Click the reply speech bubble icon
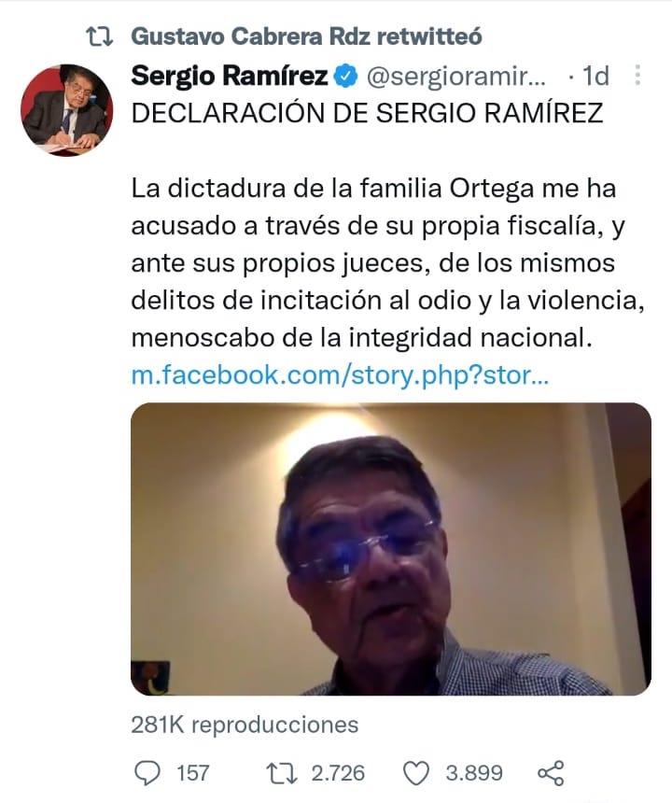672x803 pixels. click(x=147, y=773)
